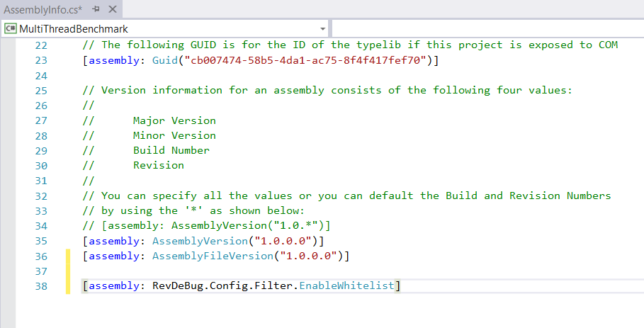Click the comment "Minor Version"
This screenshot has width=644, height=328.
point(174,135)
